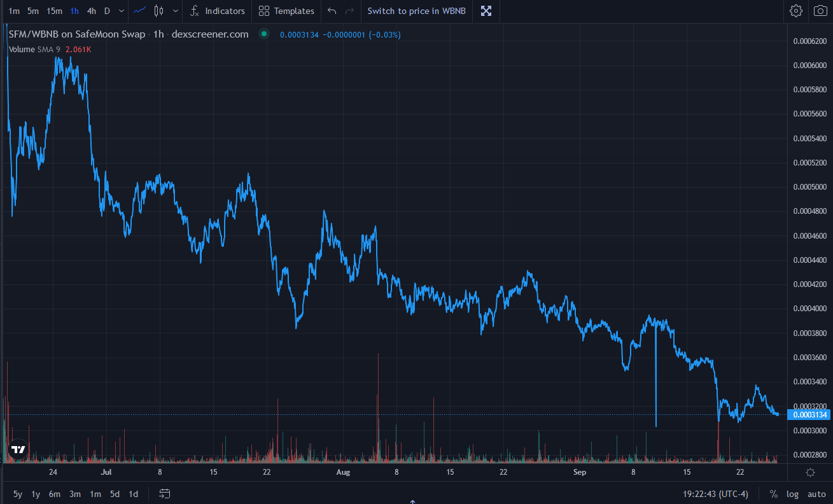The width and height of the screenshot is (833, 504).
Task: Click the 24 date label on the time axis
Action: coord(53,472)
